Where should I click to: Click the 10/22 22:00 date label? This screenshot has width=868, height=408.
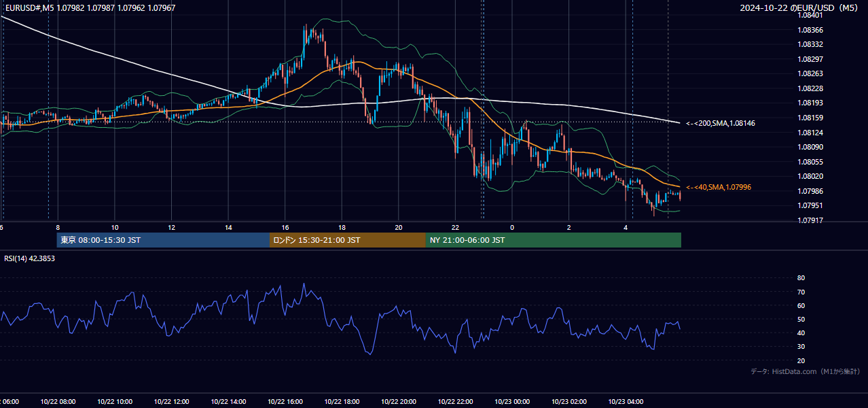coord(455,402)
